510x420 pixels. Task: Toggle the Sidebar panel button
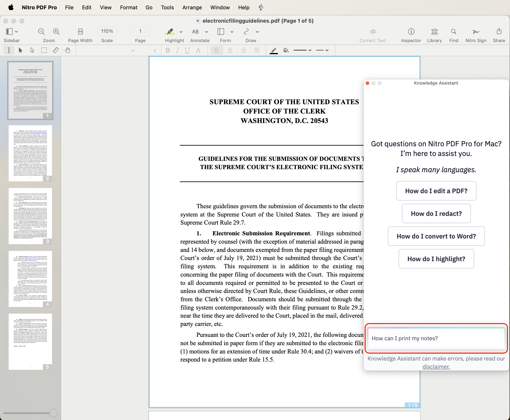pyautogui.click(x=9, y=31)
